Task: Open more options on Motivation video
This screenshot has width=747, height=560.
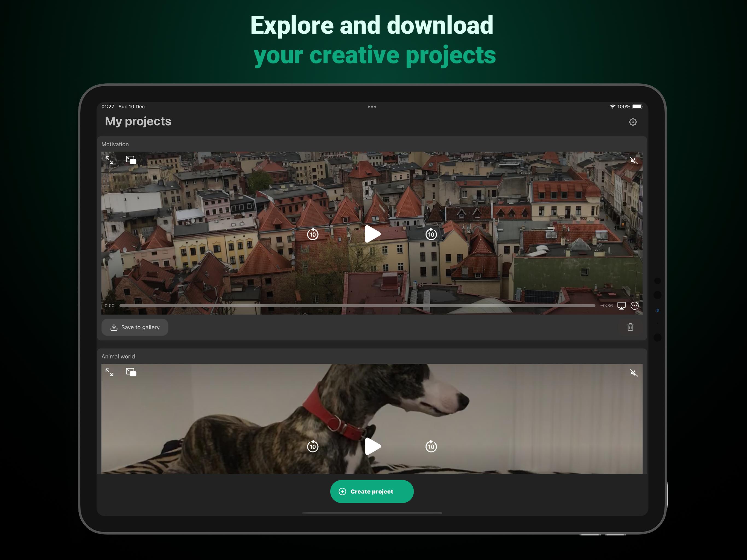Action: (635, 306)
